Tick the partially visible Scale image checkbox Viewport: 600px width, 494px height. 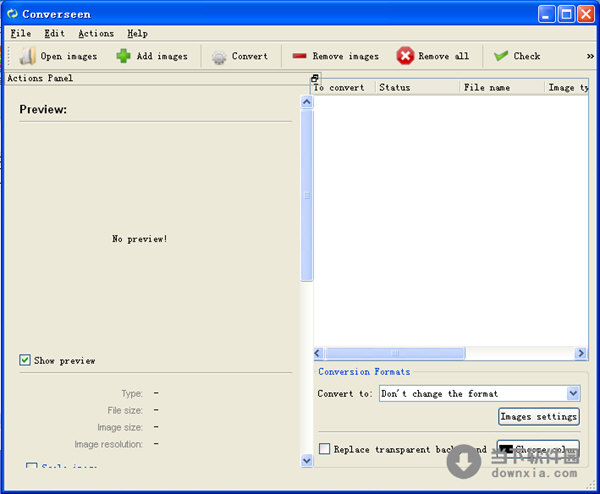click(x=31, y=466)
